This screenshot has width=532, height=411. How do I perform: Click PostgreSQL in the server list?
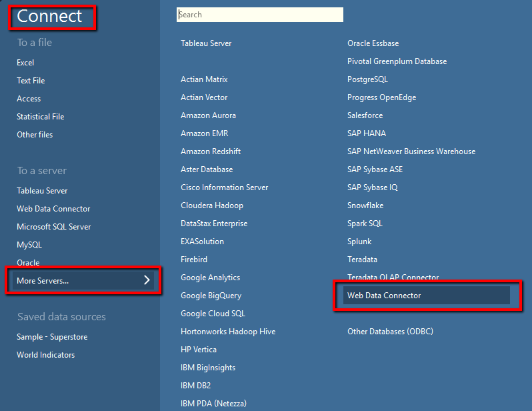pyautogui.click(x=367, y=79)
